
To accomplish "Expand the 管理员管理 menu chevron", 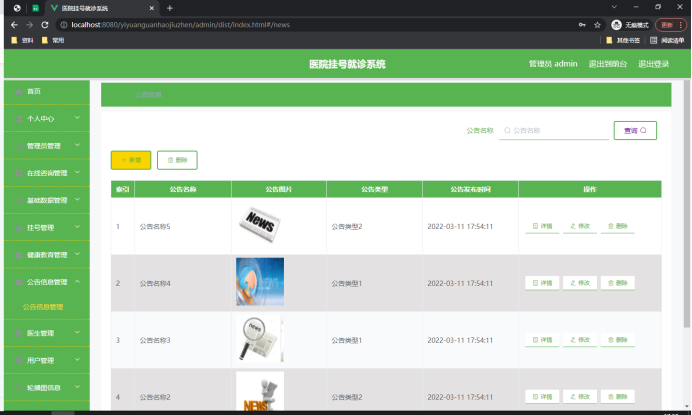I will coord(77,145).
